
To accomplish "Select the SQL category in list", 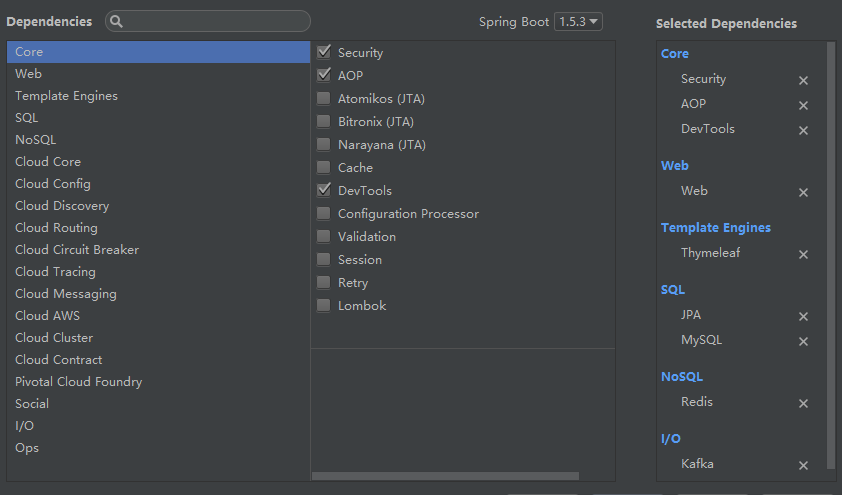I will tap(27, 117).
